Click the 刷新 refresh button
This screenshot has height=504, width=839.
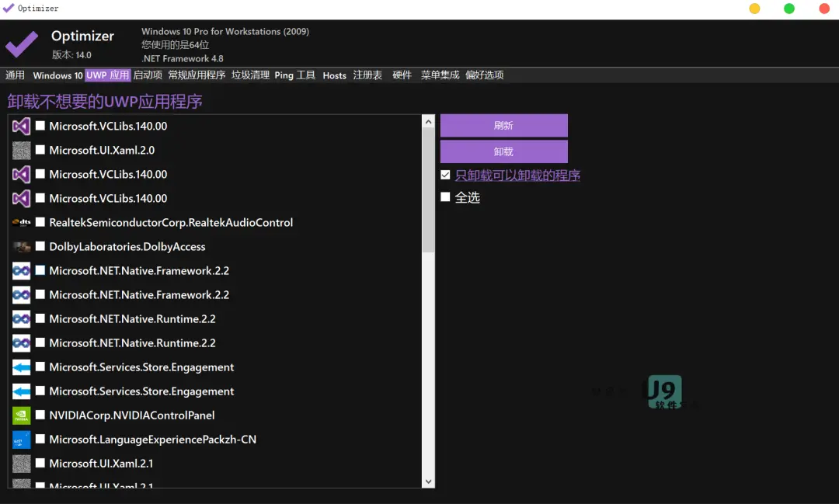click(504, 125)
